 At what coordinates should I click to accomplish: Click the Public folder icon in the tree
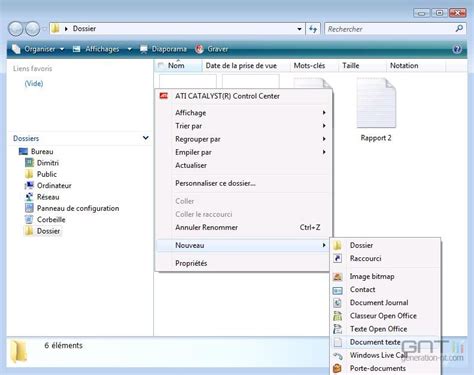(x=29, y=174)
